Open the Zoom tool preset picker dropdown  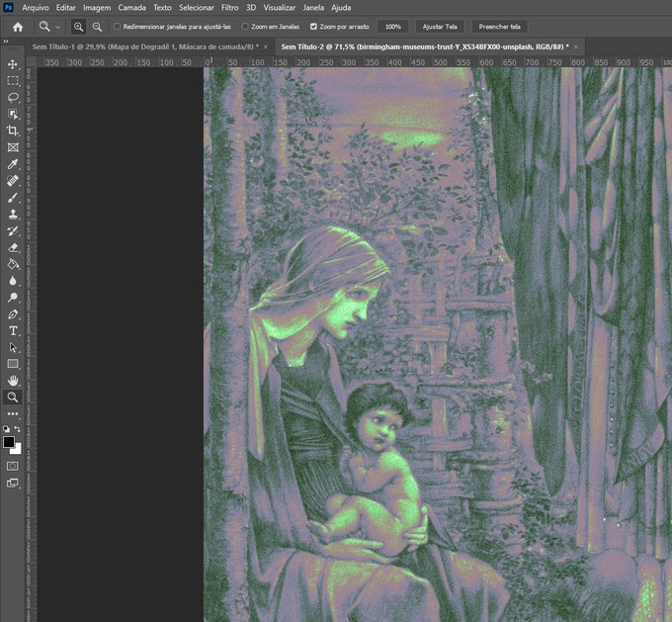[58, 27]
